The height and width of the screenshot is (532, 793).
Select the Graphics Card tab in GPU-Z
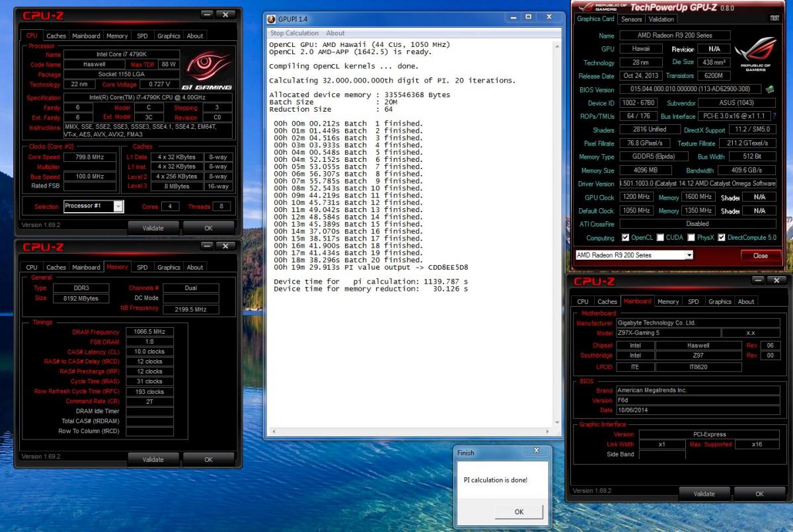point(596,19)
